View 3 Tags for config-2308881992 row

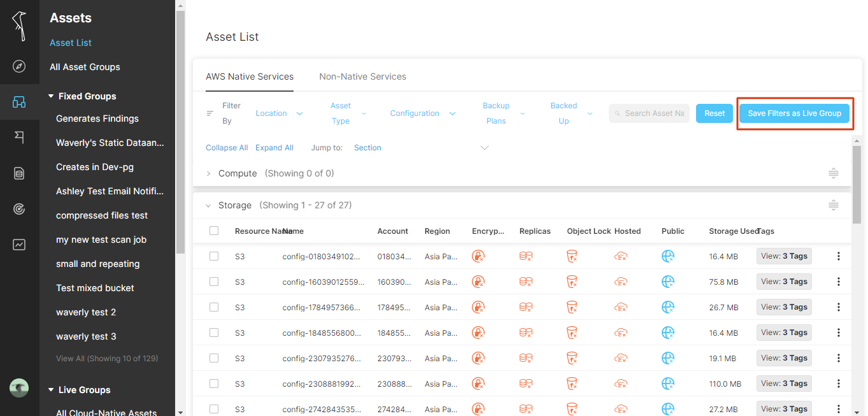(x=784, y=384)
